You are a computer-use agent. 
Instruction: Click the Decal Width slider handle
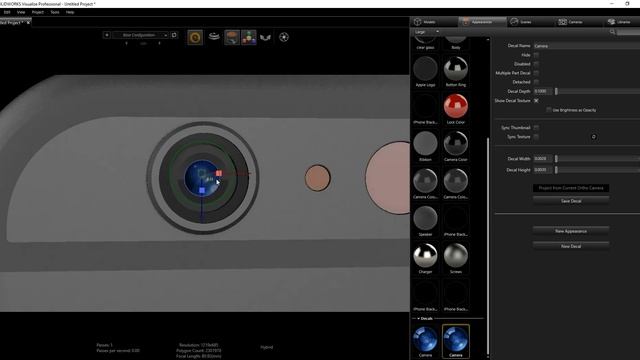click(556, 158)
